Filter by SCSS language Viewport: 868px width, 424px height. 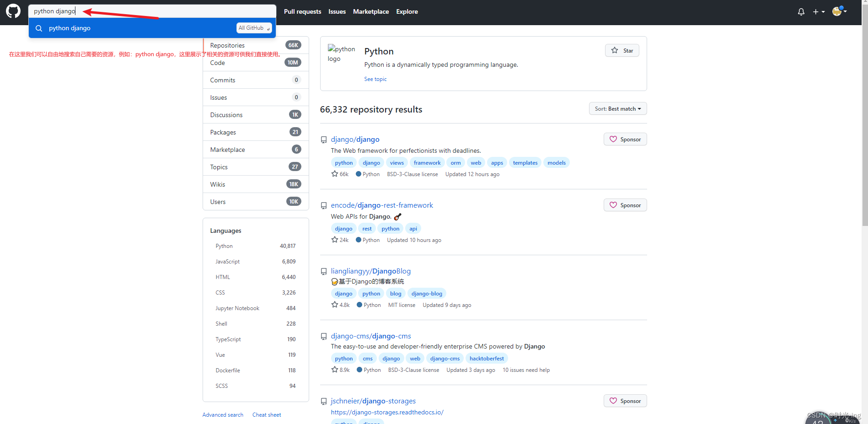[x=256, y=386]
